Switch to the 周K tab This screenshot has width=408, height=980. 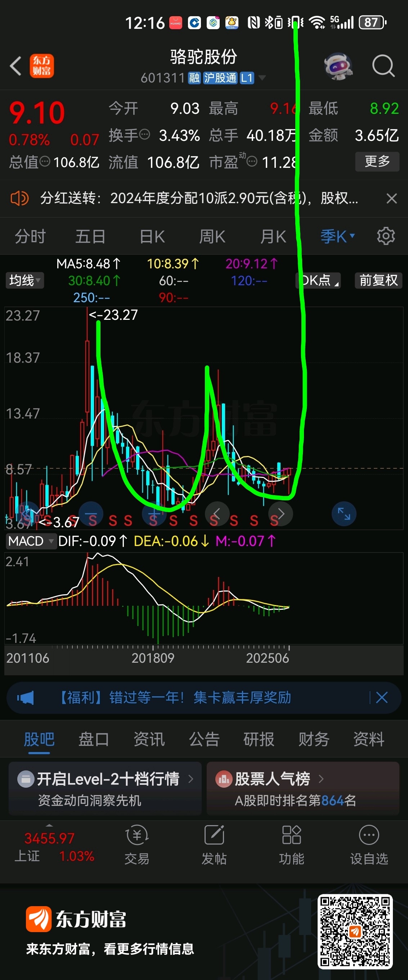click(212, 237)
